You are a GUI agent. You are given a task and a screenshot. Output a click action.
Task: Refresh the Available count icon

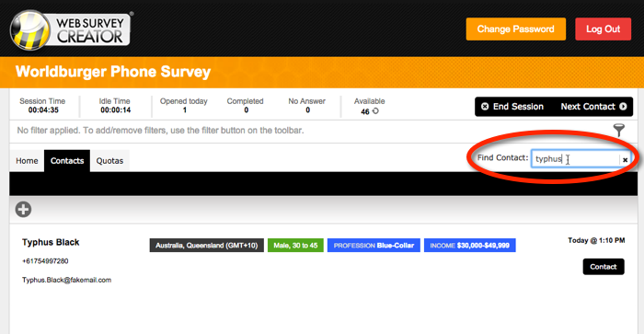375,111
